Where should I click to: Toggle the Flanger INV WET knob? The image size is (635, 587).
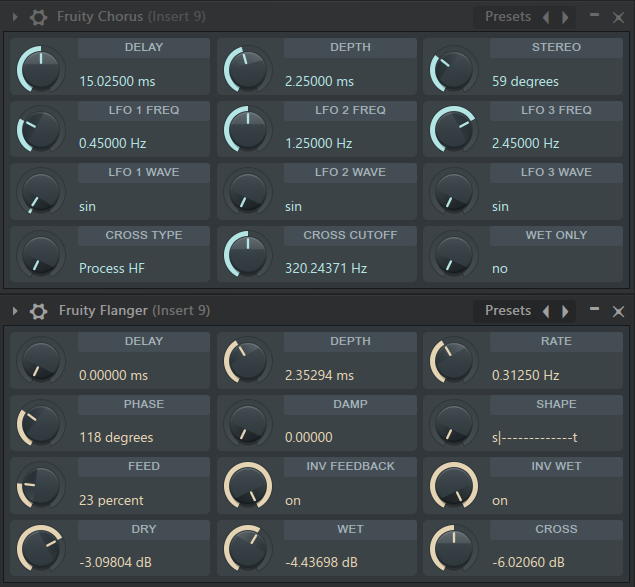453,485
